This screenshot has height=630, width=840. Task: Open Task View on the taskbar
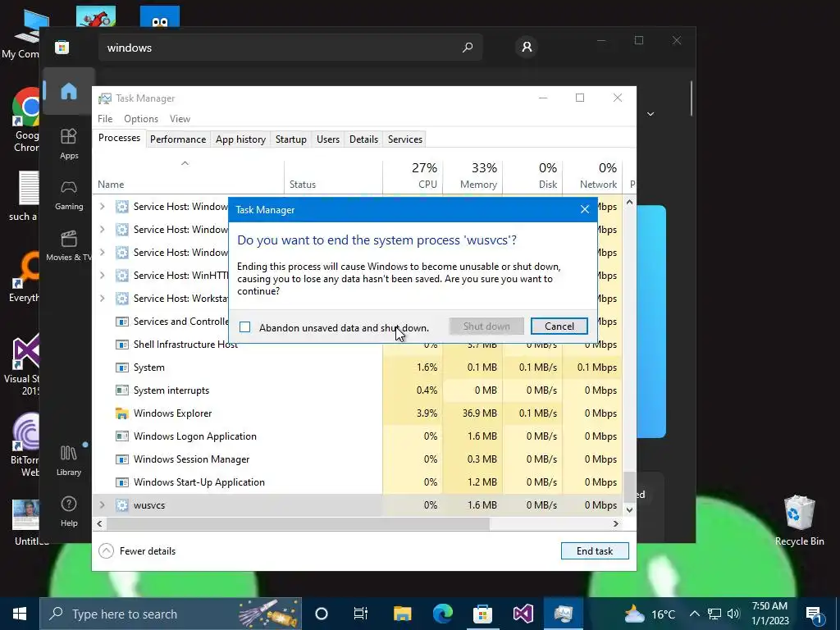[x=361, y=614]
